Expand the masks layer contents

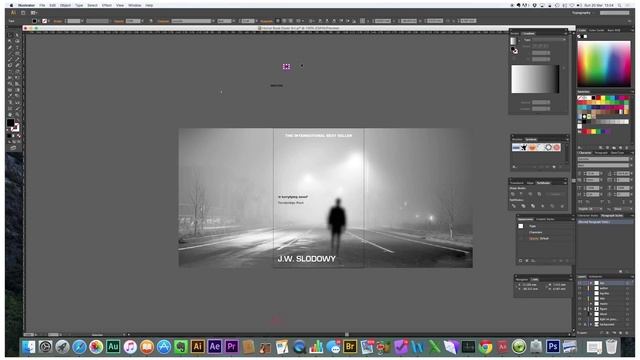(x=591, y=304)
